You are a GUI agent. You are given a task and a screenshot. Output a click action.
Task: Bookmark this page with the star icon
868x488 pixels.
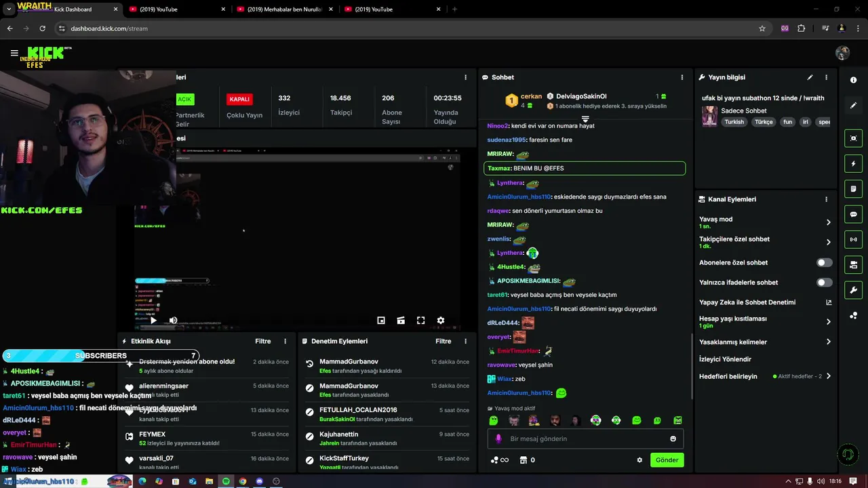(x=762, y=28)
